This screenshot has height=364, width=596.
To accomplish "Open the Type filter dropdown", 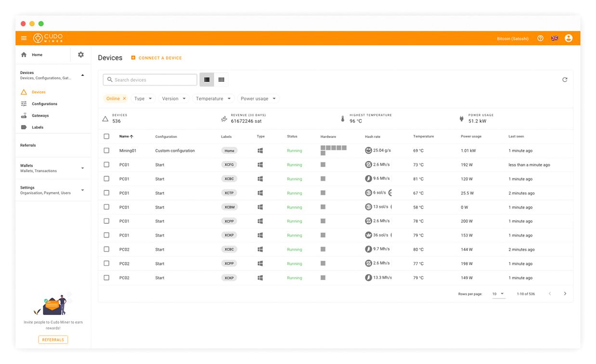I will point(143,98).
